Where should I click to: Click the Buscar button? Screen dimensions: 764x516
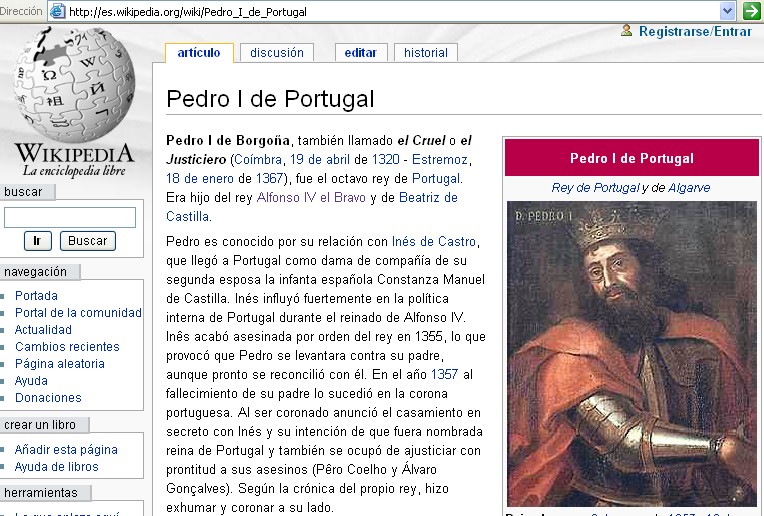pos(88,241)
